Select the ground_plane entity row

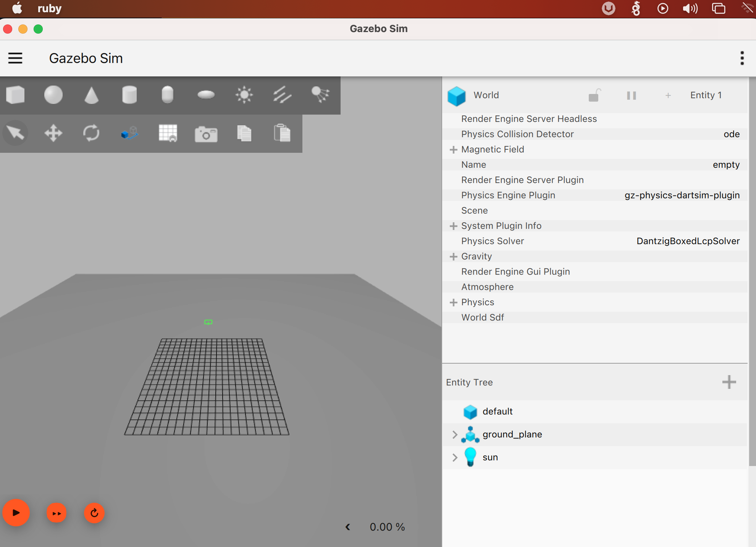[594, 434]
